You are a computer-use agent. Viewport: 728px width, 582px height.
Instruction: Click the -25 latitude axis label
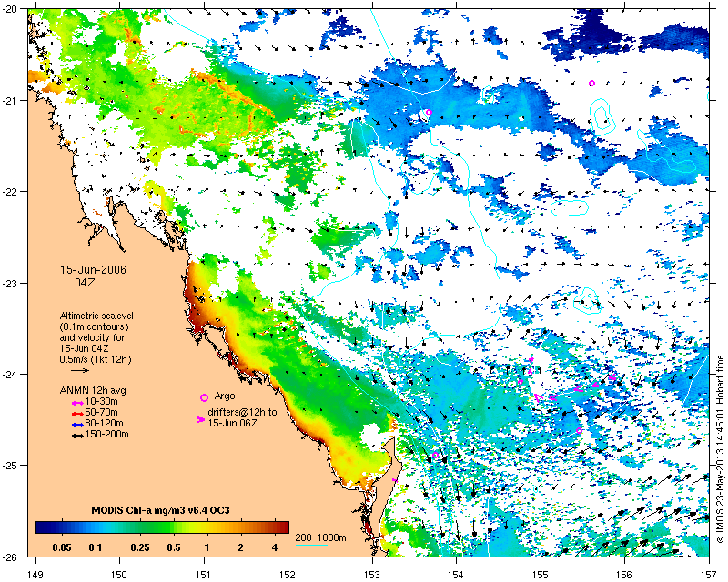point(10,465)
